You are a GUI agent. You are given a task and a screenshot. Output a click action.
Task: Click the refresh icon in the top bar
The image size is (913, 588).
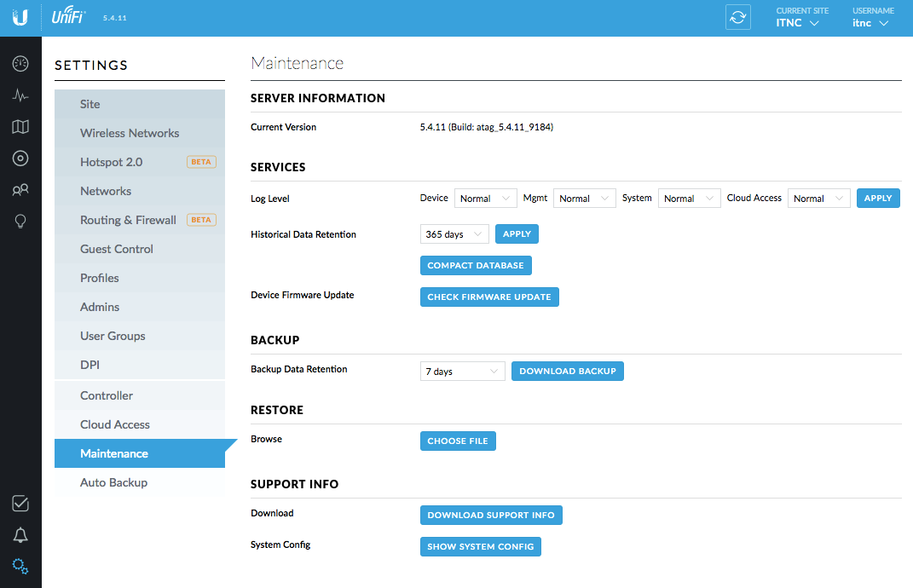click(x=737, y=18)
